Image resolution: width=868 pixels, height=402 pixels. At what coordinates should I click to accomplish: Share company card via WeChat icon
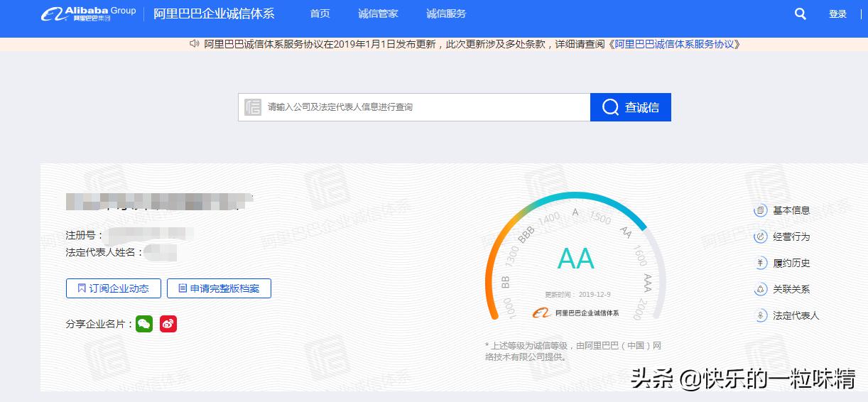144,324
